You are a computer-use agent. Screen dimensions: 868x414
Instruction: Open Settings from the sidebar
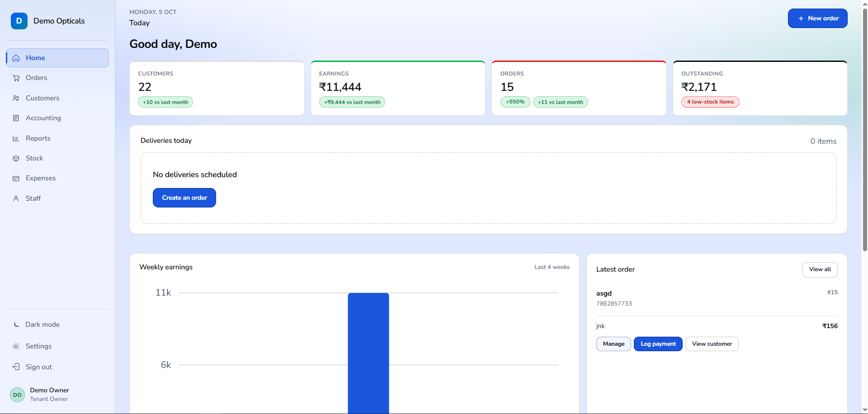57,346
